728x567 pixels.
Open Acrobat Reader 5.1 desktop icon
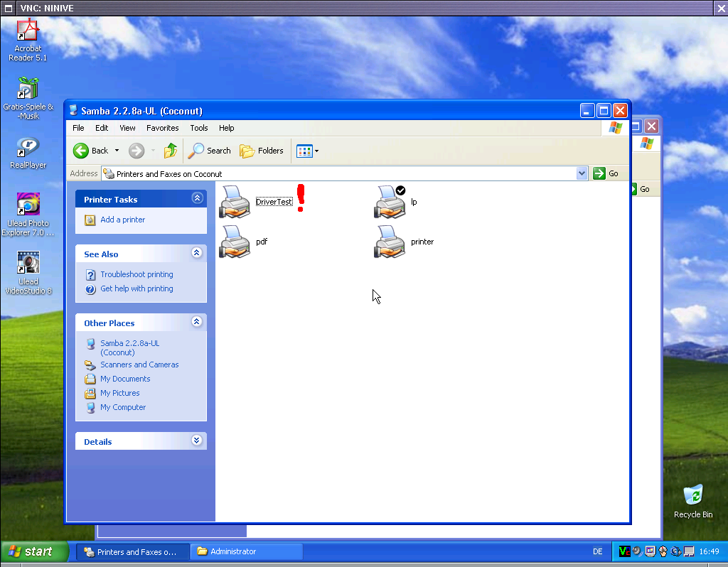[28, 40]
